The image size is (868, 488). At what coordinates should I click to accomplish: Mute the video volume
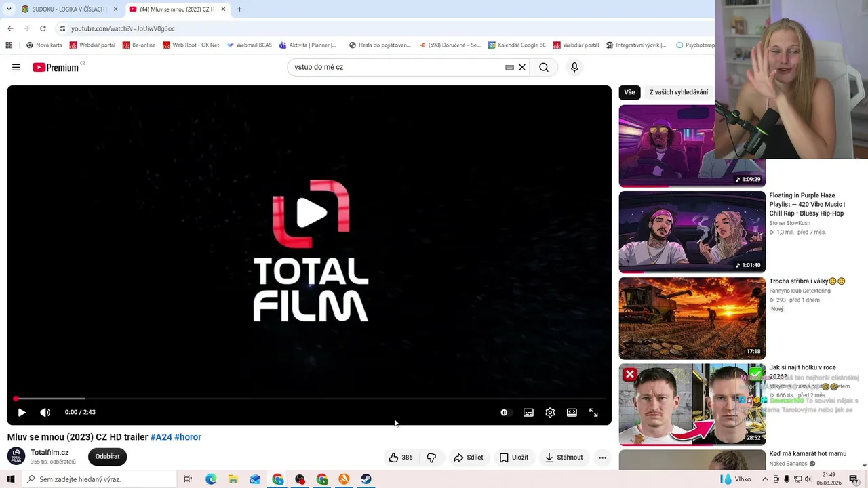(45, 412)
